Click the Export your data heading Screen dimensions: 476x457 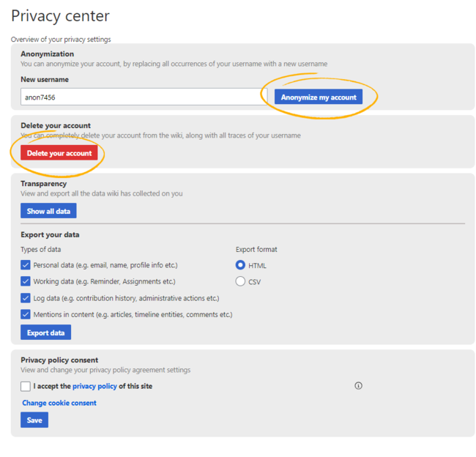pyautogui.click(x=50, y=234)
